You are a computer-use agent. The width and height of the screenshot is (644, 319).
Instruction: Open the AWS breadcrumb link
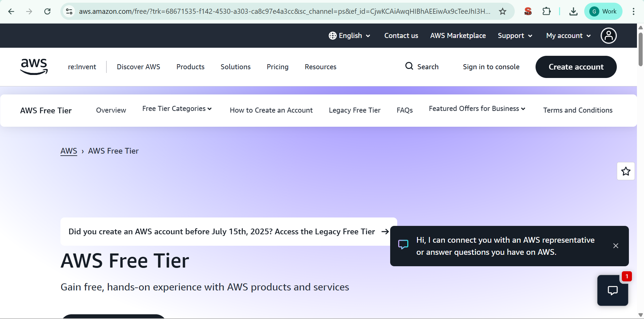point(69,151)
